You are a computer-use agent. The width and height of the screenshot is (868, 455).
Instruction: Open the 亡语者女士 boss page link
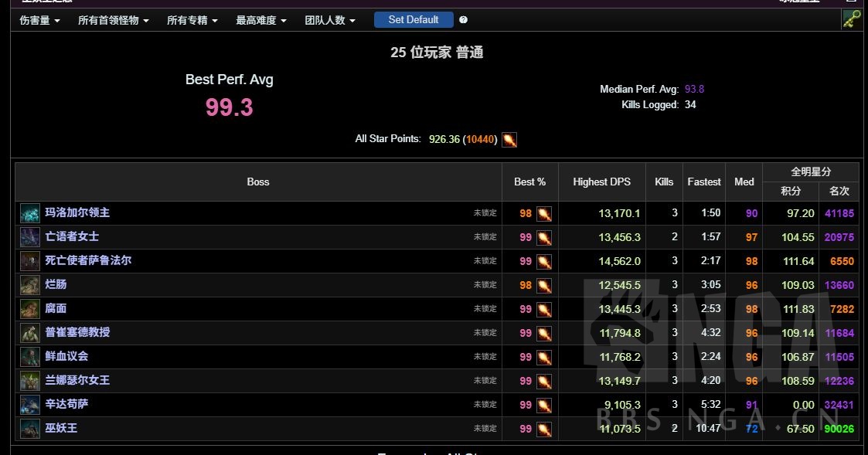[74, 237]
